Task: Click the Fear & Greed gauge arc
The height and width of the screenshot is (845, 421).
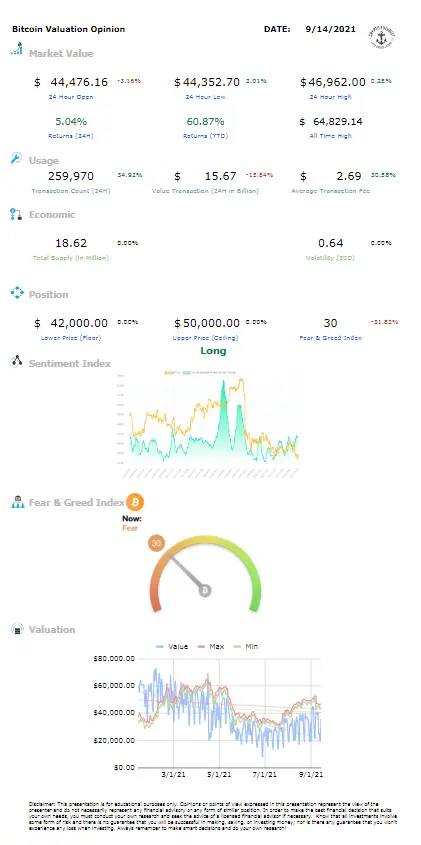Action: tap(205, 573)
